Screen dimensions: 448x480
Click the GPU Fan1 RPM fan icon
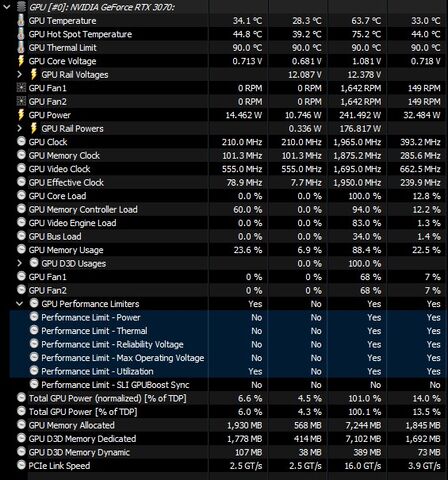(21, 88)
